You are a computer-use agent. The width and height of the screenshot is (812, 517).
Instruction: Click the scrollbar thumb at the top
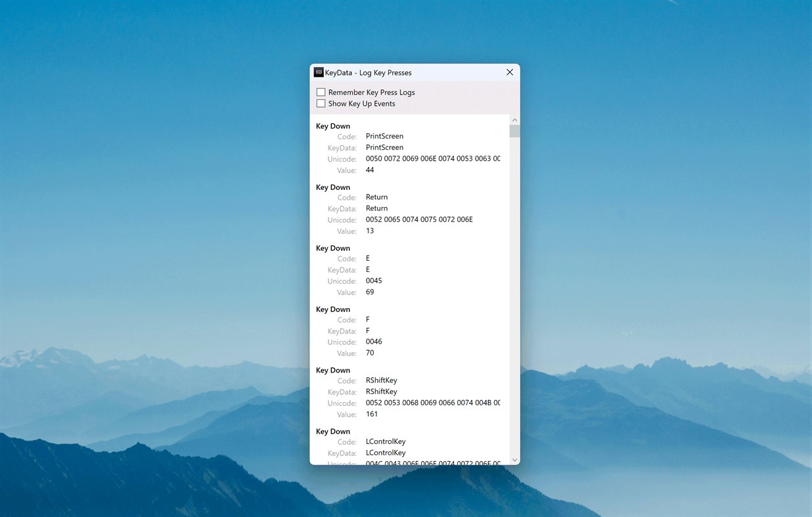click(514, 130)
